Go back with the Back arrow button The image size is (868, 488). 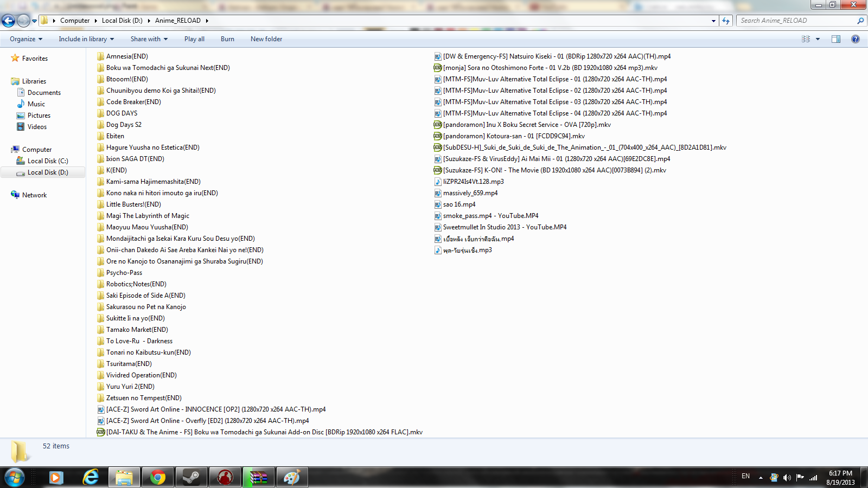point(8,21)
